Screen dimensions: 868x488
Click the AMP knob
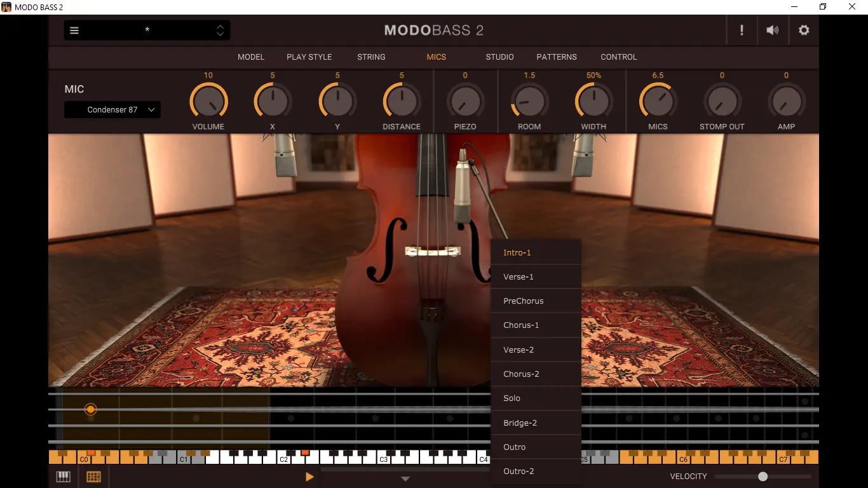pyautogui.click(x=786, y=102)
